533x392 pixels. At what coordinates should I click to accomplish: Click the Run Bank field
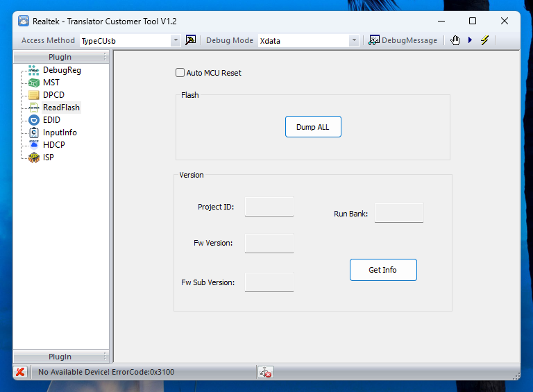tap(399, 213)
